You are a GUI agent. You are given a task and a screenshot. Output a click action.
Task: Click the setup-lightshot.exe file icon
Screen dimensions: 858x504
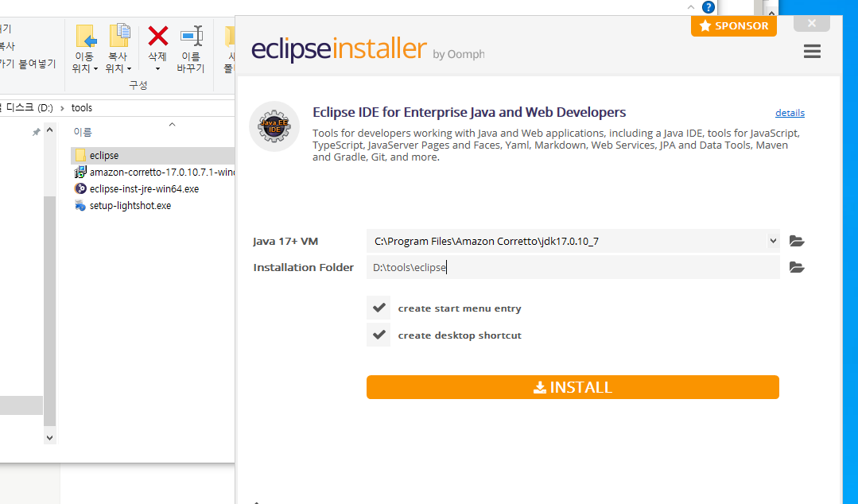(80, 206)
